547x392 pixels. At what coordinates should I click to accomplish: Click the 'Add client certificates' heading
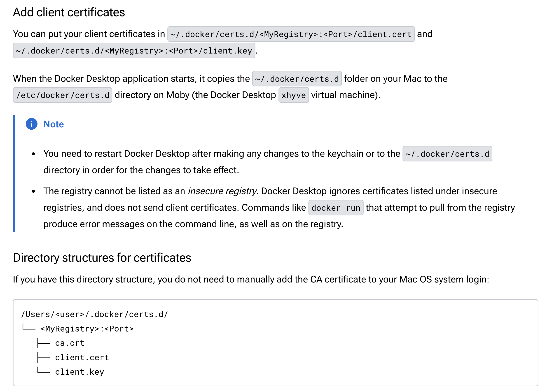(69, 12)
